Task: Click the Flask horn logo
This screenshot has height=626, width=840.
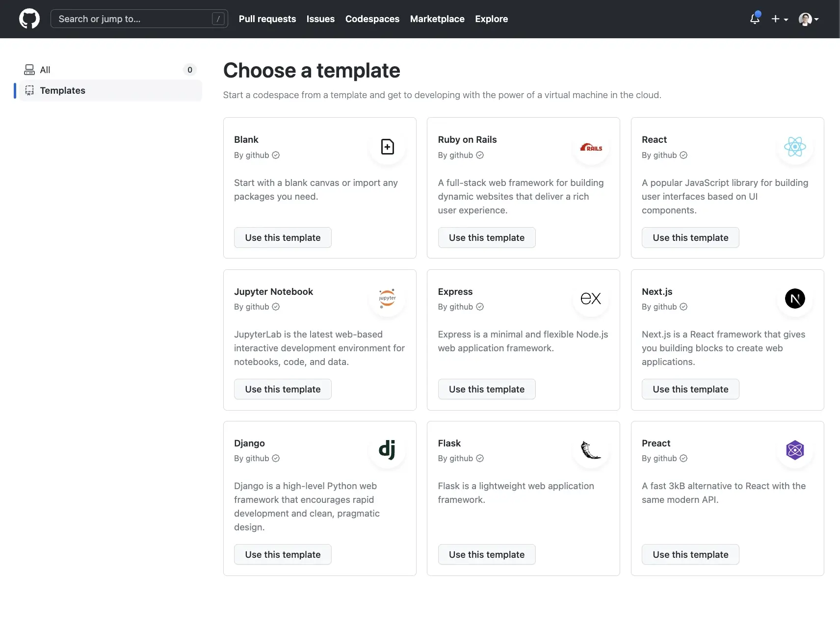Action: [591, 450]
